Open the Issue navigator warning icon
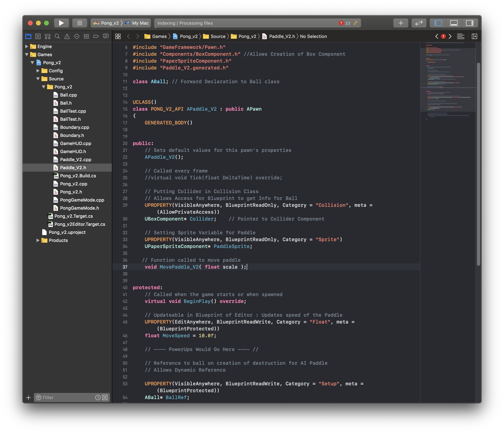Viewport: 504px width, 433px height. click(67, 37)
